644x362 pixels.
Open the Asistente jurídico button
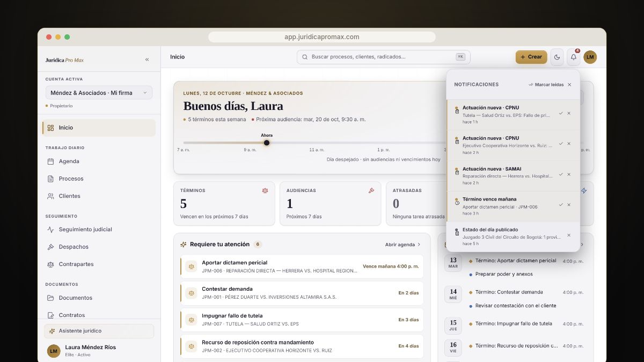click(x=99, y=331)
